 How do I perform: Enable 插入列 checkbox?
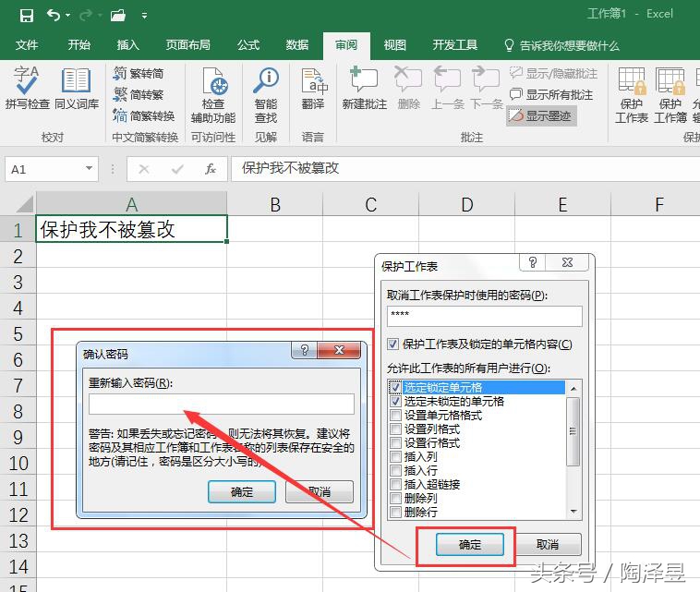click(395, 456)
